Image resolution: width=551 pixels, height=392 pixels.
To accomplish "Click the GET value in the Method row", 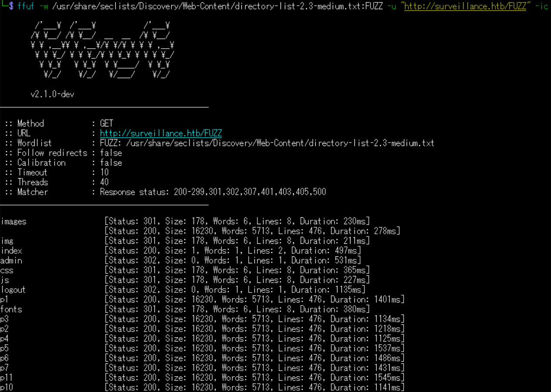I will click(107, 123).
